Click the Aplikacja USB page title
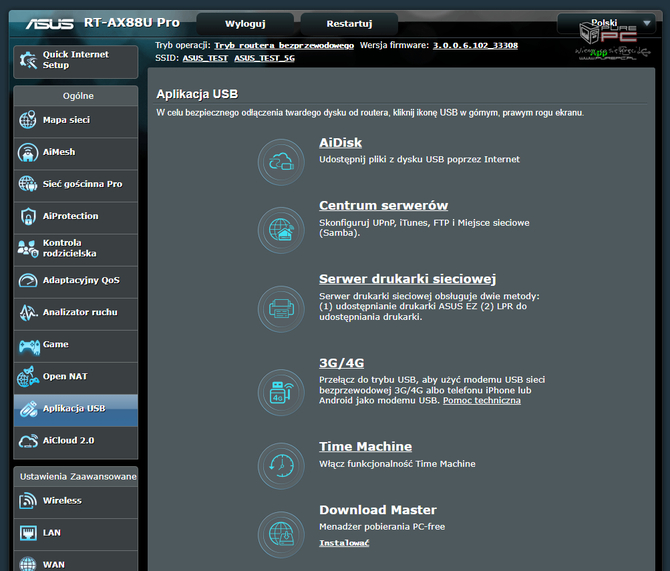This screenshot has width=670, height=571. point(197,94)
